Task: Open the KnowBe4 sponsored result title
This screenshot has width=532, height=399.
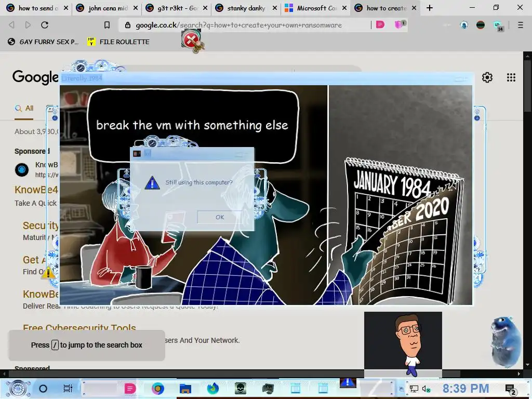Action: [36, 190]
